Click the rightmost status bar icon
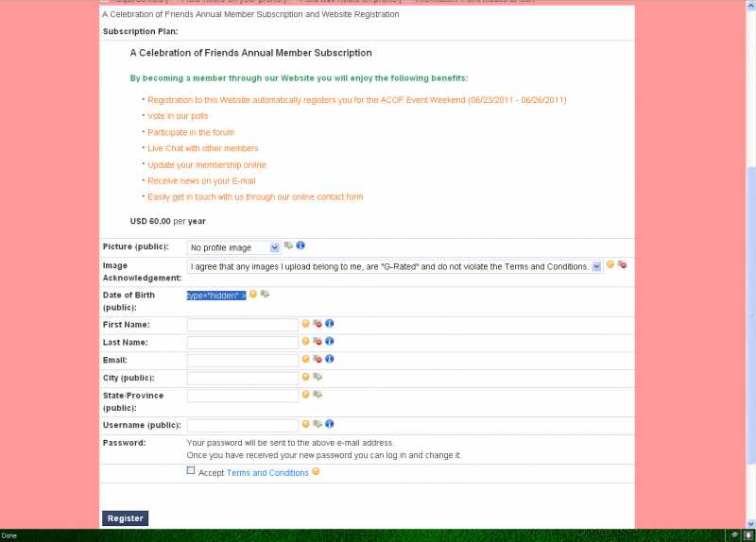 pos(748,534)
